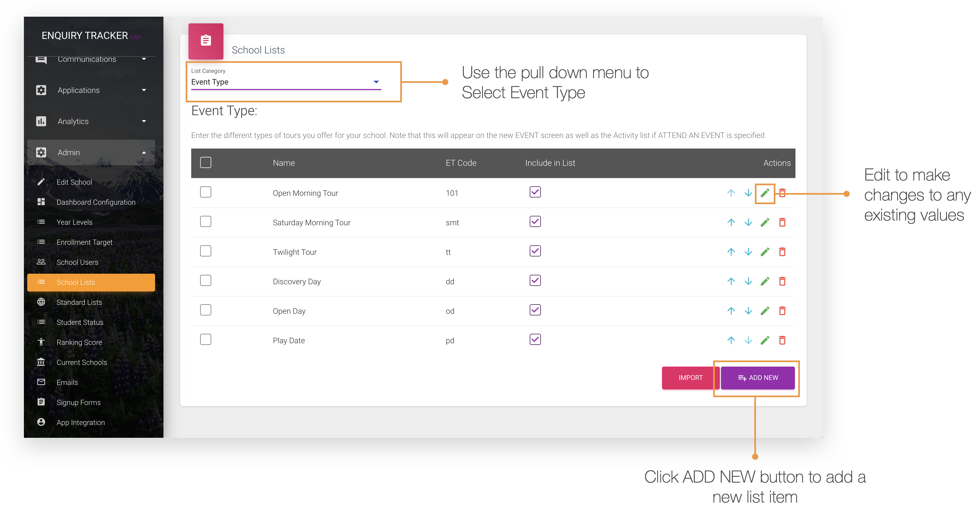
Task: Edit the Twilight Tour entry
Action: coord(765,252)
